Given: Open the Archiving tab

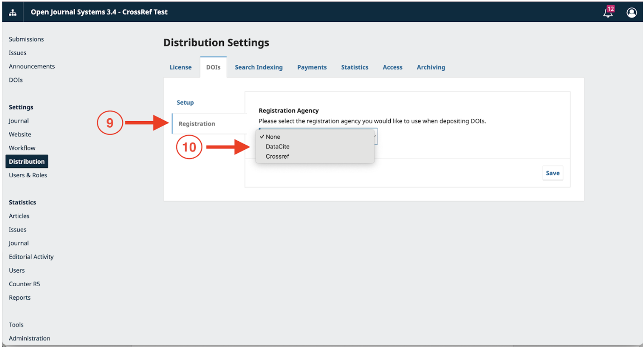Looking at the screenshot, I should (430, 67).
